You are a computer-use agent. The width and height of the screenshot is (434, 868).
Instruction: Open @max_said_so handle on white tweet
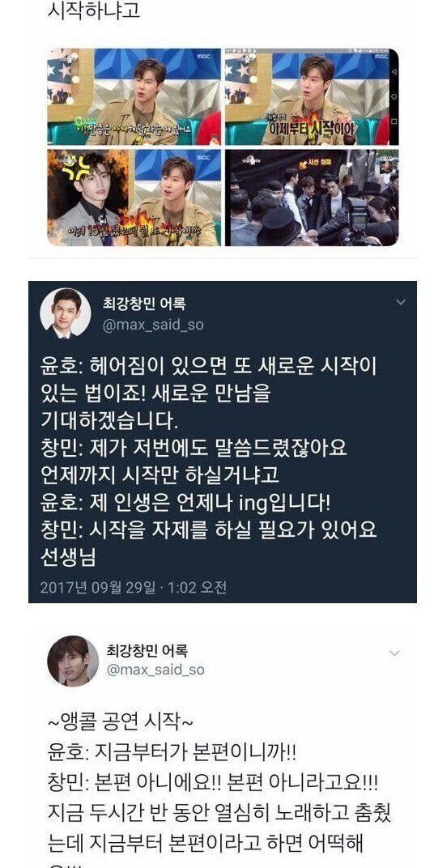(155, 670)
